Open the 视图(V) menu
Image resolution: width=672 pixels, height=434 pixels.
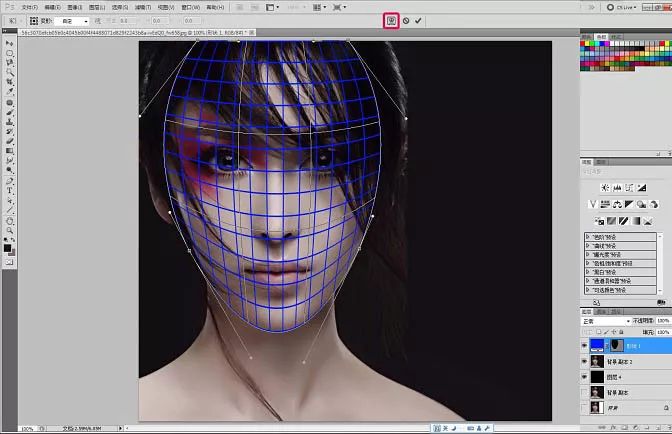166,7
